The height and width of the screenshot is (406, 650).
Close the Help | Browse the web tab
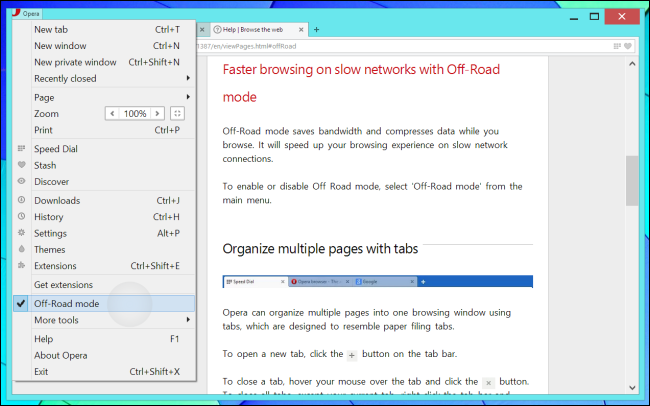301,29
